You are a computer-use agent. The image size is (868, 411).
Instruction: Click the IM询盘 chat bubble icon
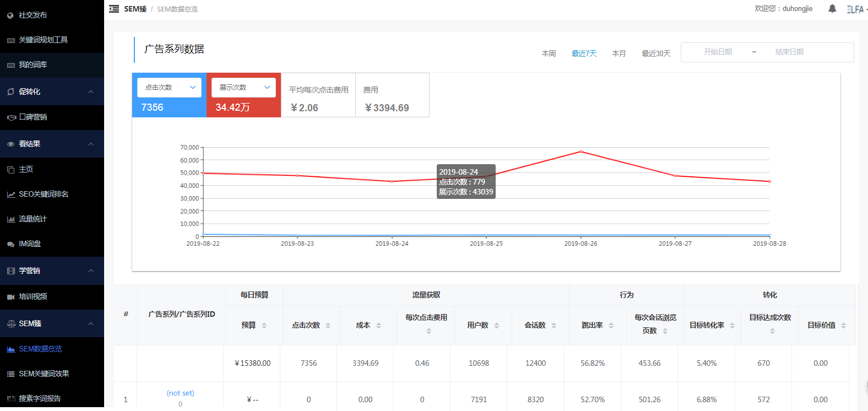[10, 244]
